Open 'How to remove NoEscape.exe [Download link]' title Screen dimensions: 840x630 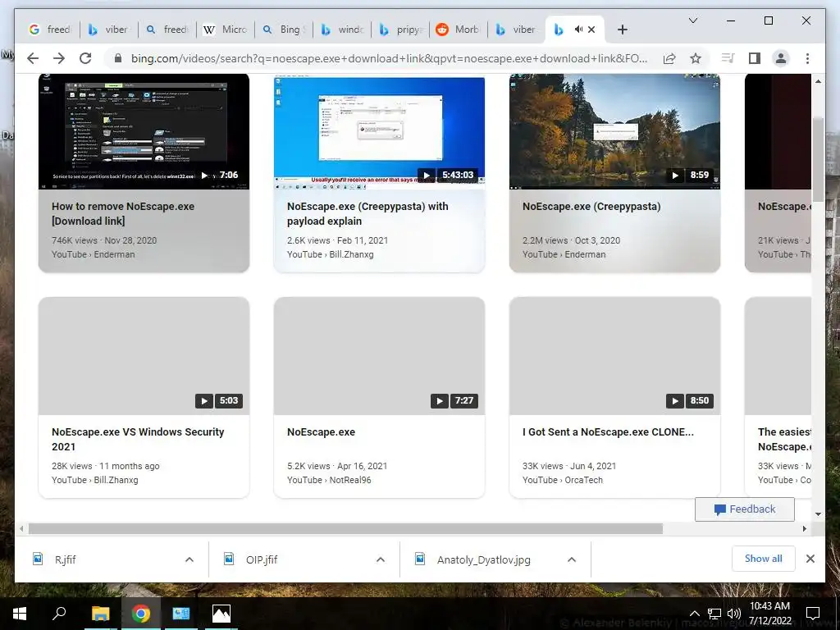click(123, 214)
